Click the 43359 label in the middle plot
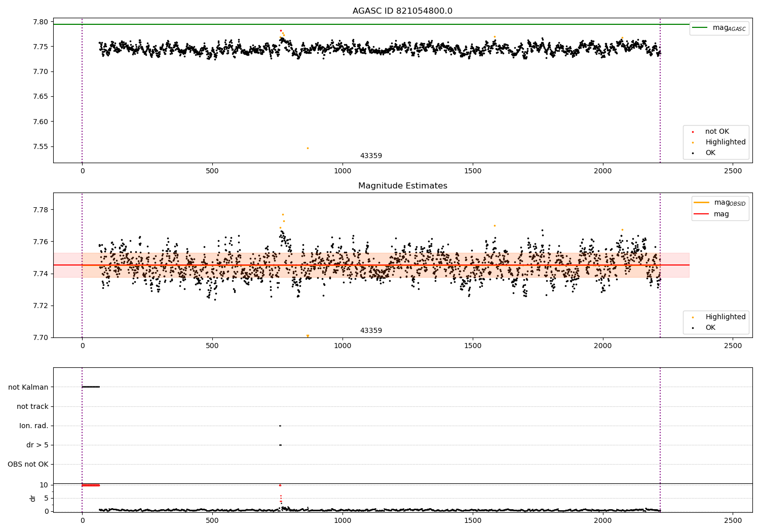The height and width of the screenshot is (532, 760). pos(371,331)
